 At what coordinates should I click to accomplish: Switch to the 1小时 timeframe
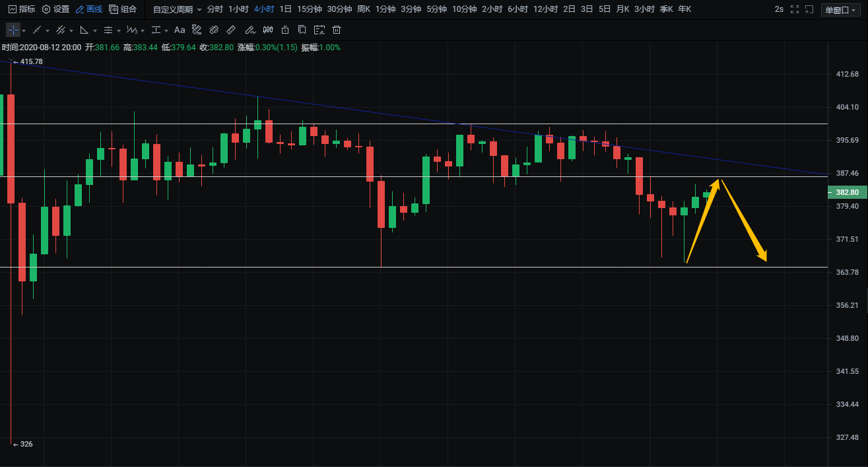point(238,9)
